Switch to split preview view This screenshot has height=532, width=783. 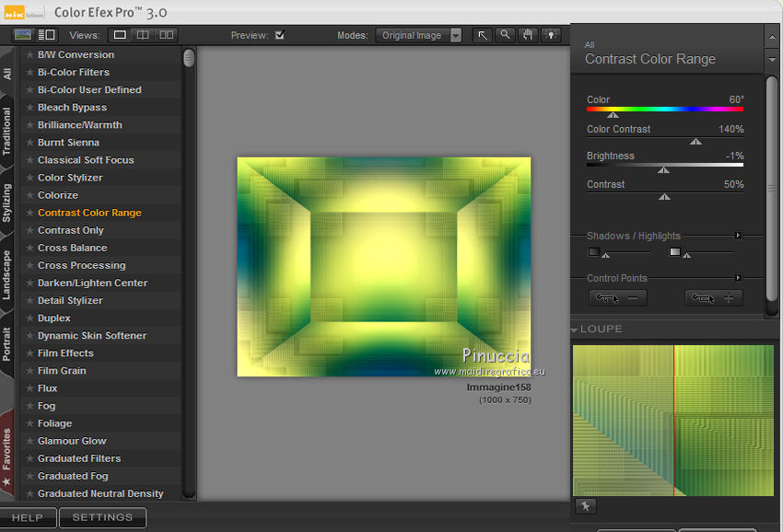pos(143,35)
